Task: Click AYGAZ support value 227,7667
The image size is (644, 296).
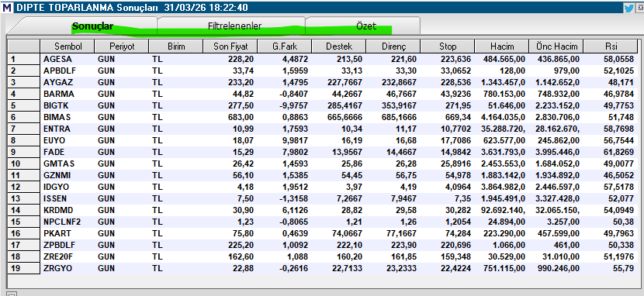Action: tap(345, 82)
